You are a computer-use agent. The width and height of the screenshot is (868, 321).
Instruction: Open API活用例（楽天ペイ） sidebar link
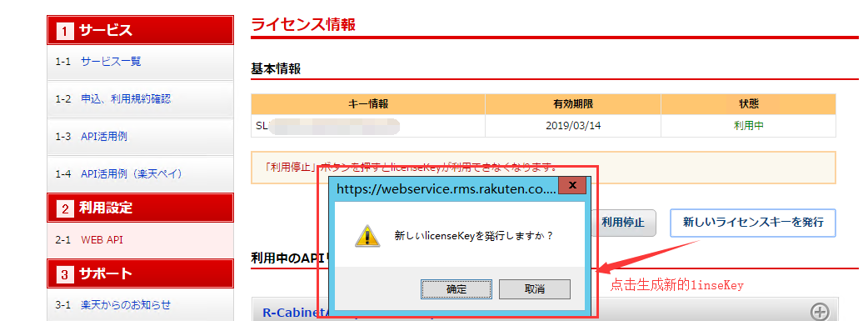131,173
